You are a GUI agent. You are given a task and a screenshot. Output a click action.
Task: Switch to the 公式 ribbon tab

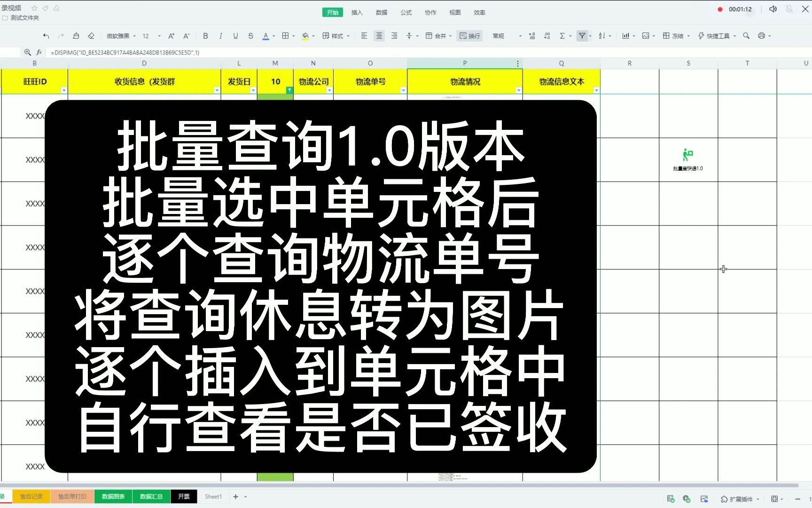point(406,13)
